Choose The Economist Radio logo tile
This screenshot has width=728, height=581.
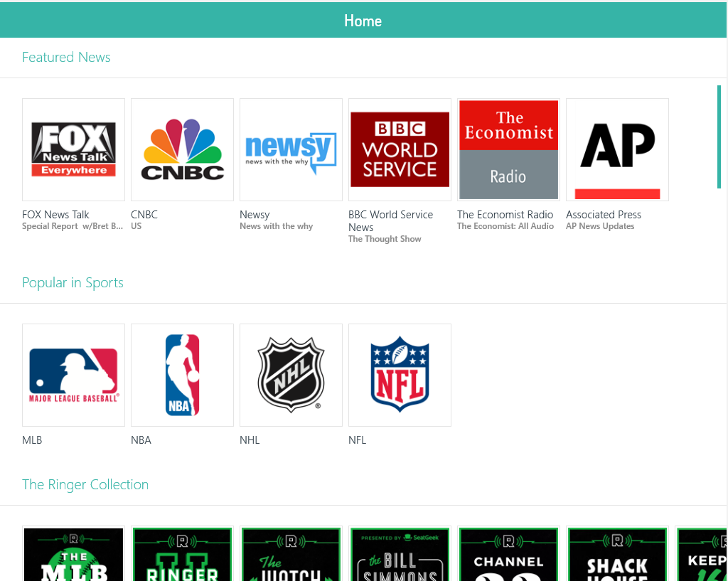[x=508, y=149]
